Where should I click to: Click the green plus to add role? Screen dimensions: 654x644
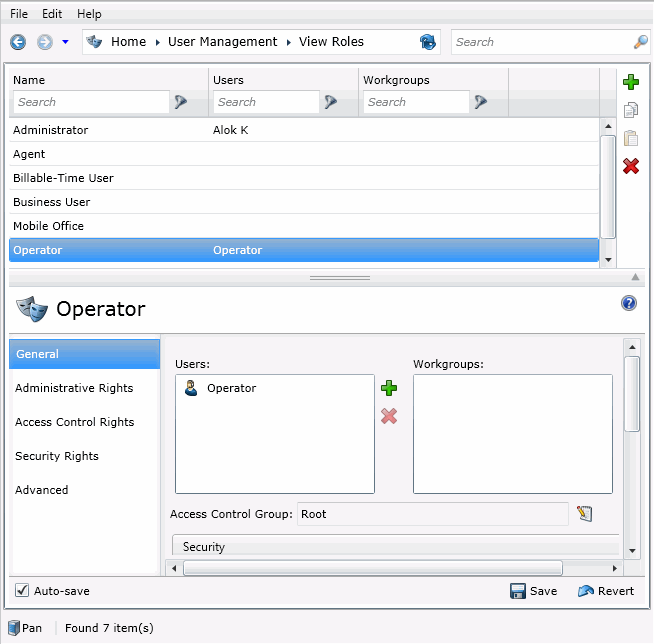click(631, 82)
